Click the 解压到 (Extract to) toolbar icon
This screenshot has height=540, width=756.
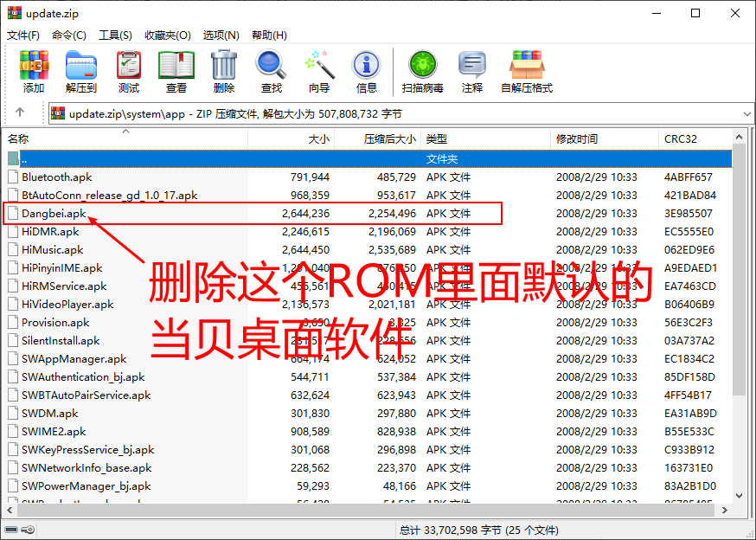pos(81,65)
